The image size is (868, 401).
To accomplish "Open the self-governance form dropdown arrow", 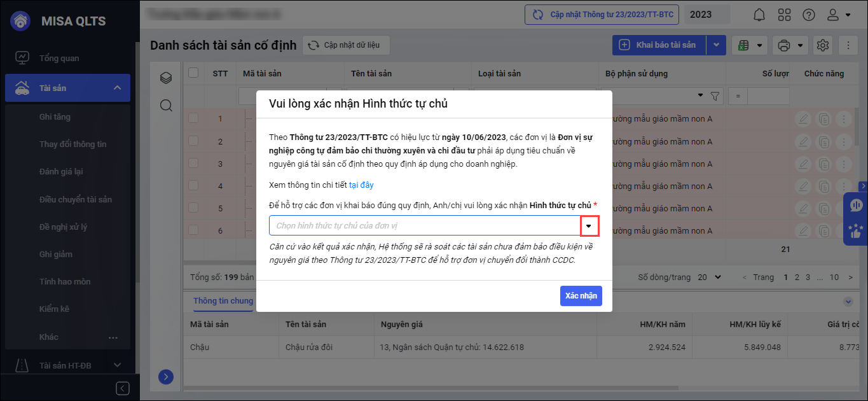I will pyautogui.click(x=589, y=226).
